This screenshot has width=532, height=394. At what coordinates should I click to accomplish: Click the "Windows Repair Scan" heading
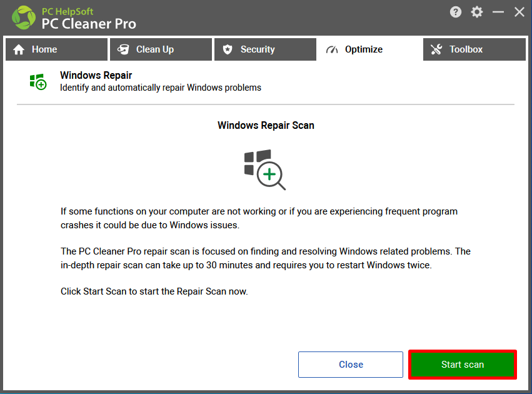tap(266, 126)
